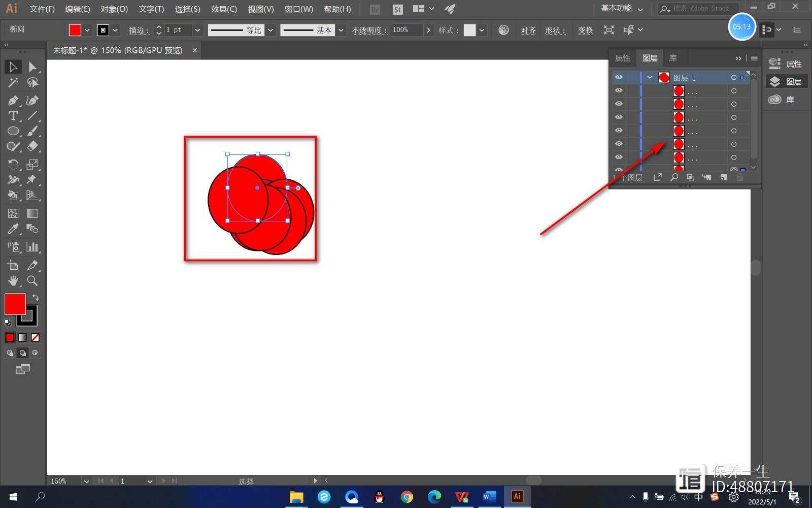812x508 pixels.
Task: Select the Hand tool
Action: pos(13,280)
